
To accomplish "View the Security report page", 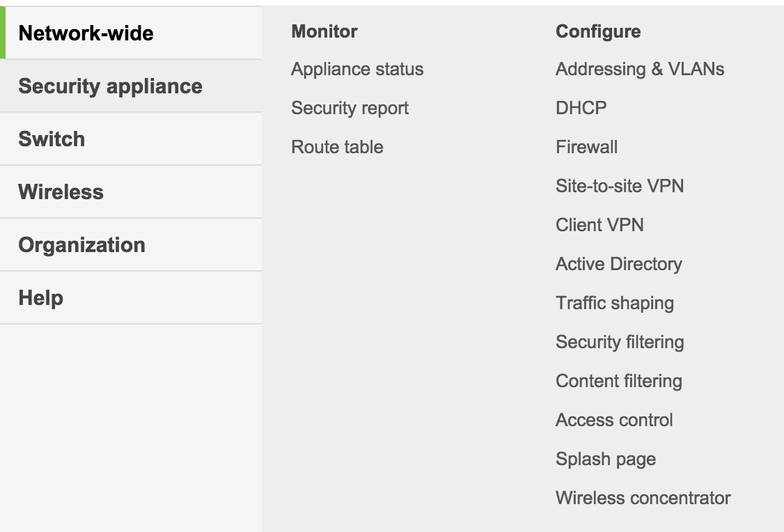I will click(350, 109).
